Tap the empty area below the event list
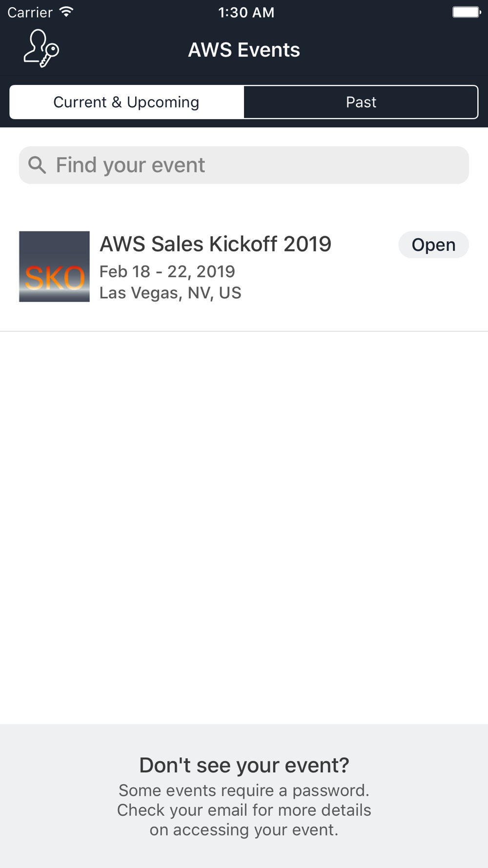 point(244,527)
